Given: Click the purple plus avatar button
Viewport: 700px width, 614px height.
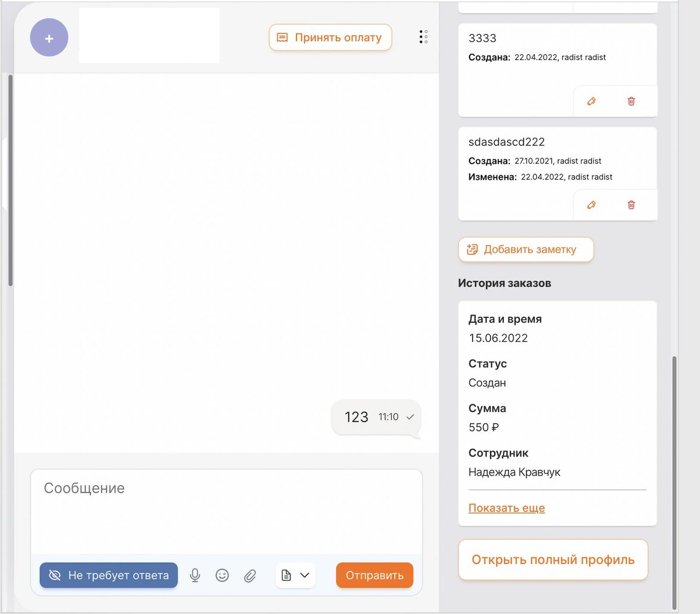Looking at the screenshot, I should (x=49, y=37).
